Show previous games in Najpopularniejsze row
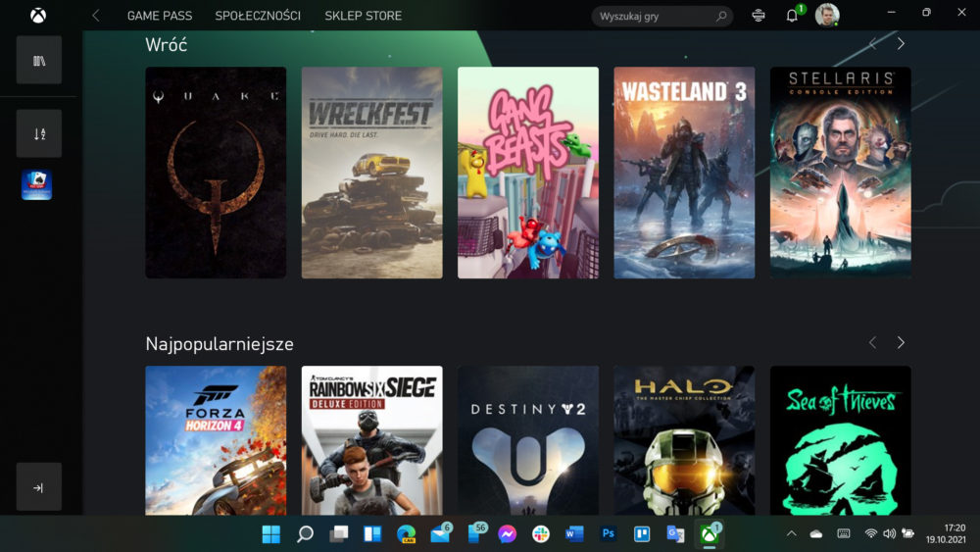The image size is (980, 552). click(872, 342)
